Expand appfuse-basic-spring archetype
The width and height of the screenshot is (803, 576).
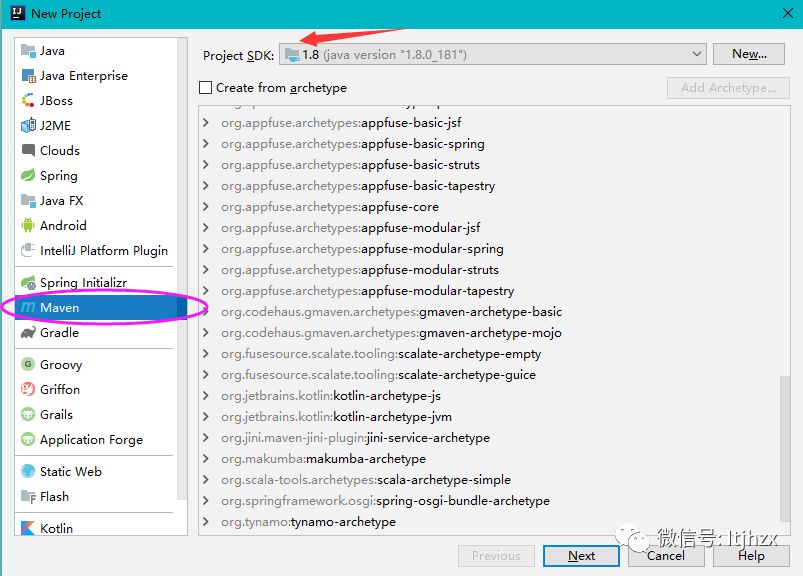[x=206, y=143]
